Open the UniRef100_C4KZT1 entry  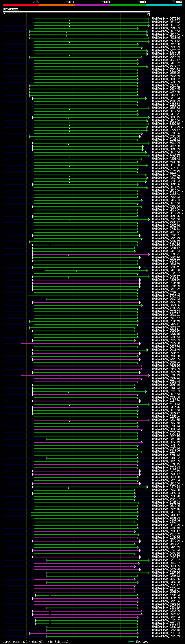click(166, 324)
